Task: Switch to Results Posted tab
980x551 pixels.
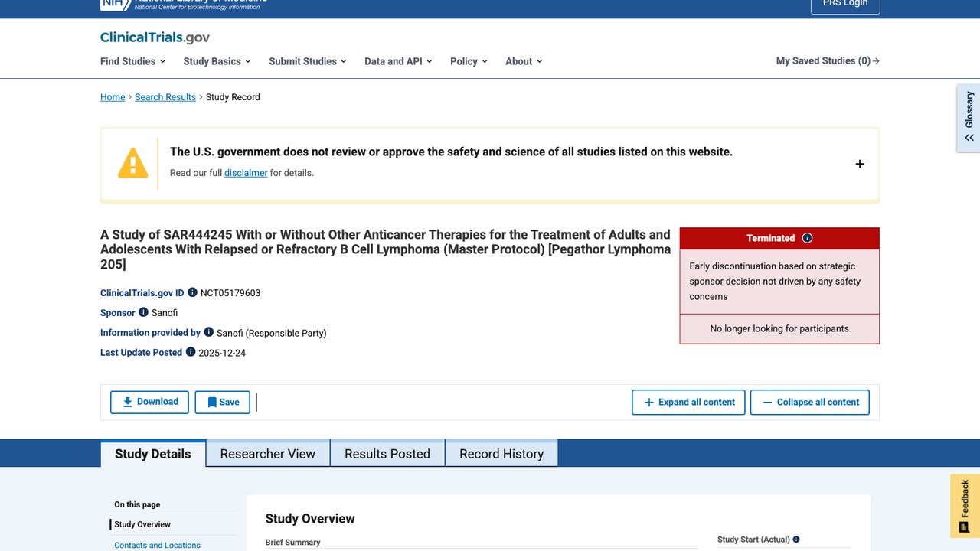Action: (x=387, y=454)
